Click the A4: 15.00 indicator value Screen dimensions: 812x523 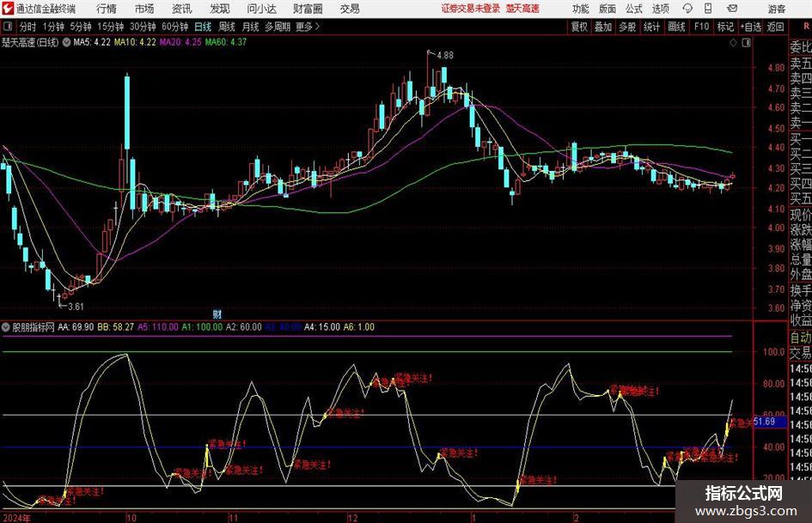[322, 326]
